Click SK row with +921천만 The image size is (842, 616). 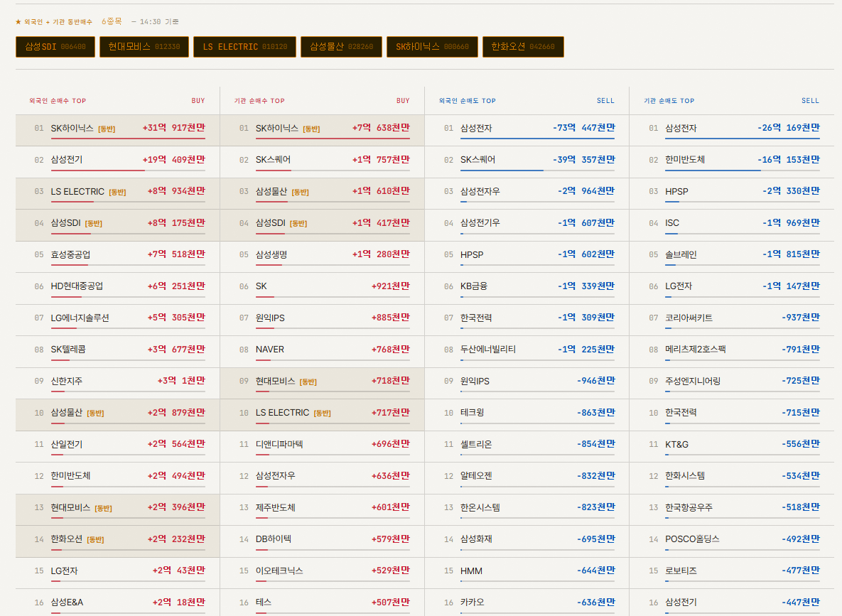(322, 289)
